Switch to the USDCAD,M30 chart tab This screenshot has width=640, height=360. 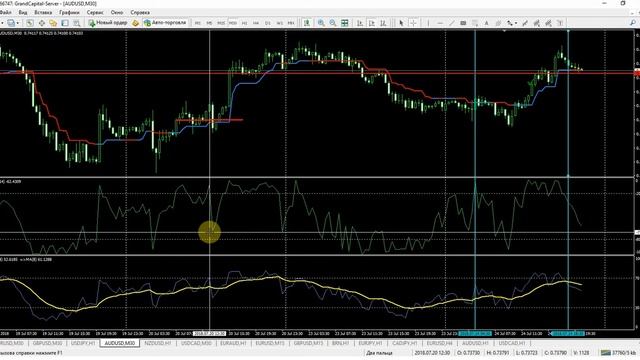coord(196,343)
